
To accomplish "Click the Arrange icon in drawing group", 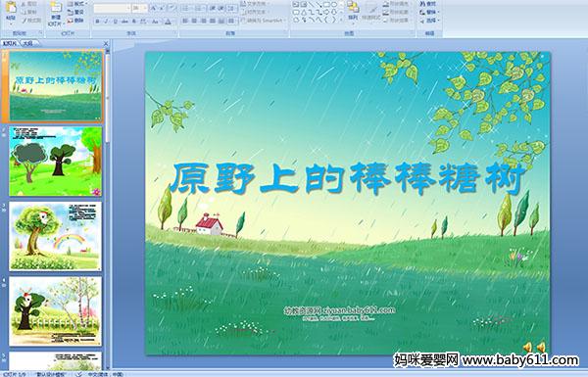I will [353, 11].
